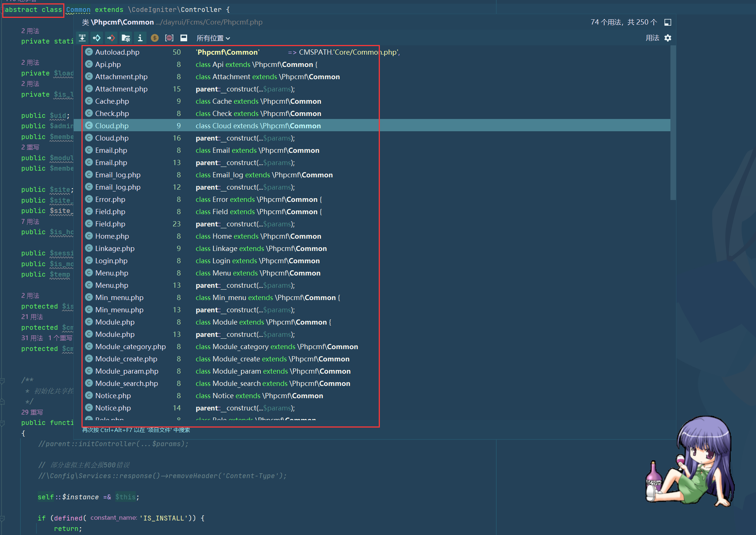Click the usages list vertical scrollbar thumb
This screenshot has height=535, width=756.
(x=673, y=123)
